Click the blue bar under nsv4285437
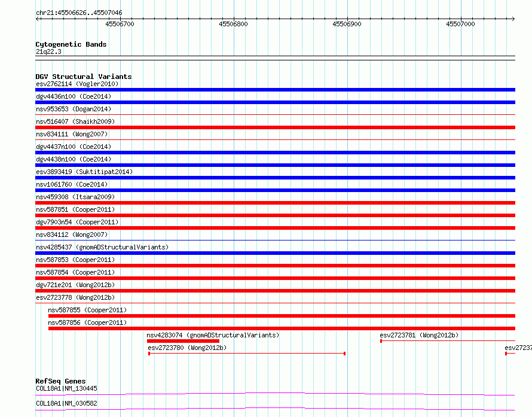Viewport: 532px width, 417px height. click(x=275, y=253)
